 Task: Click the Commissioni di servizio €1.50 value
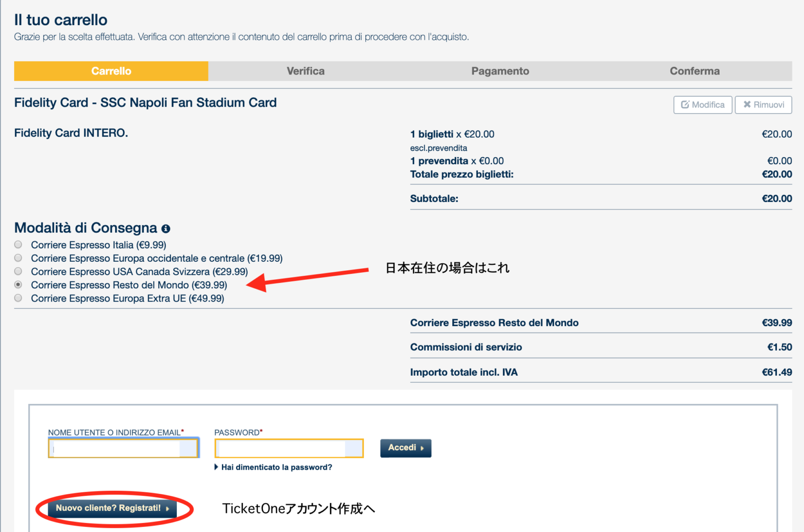[x=779, y=347]
